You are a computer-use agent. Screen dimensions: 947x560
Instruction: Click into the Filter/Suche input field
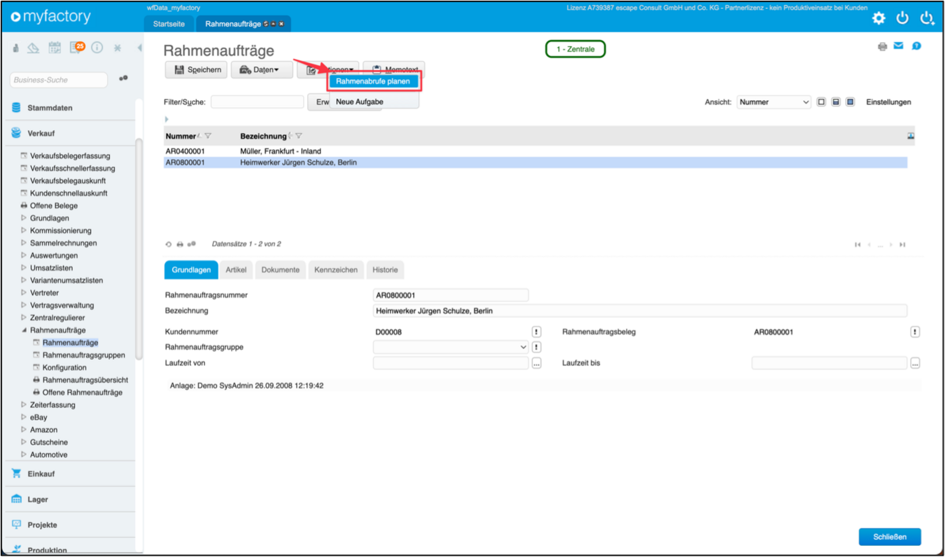click(x=257, y=102)
